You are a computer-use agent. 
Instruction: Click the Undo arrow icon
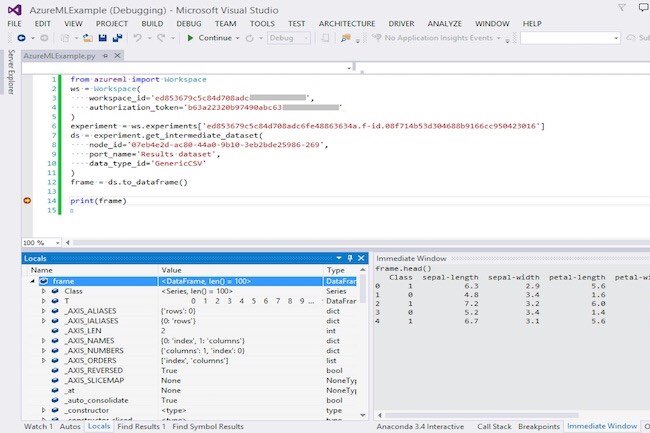click(x=138, y=38)
